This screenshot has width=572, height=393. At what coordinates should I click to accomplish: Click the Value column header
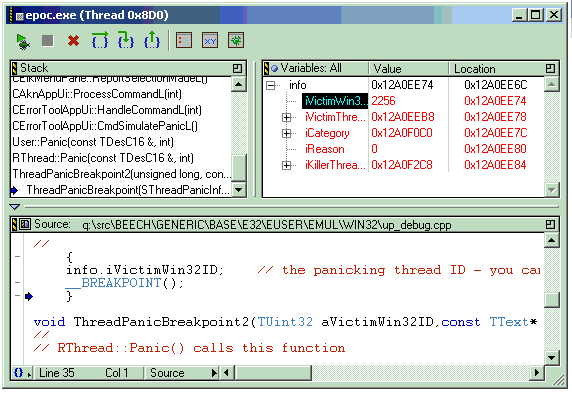click(x=409, y=68)
